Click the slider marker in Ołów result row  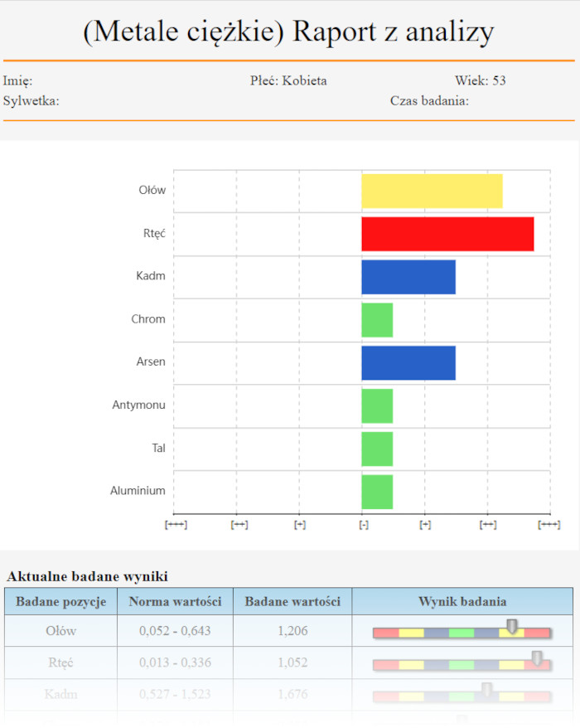coord(512,626)
